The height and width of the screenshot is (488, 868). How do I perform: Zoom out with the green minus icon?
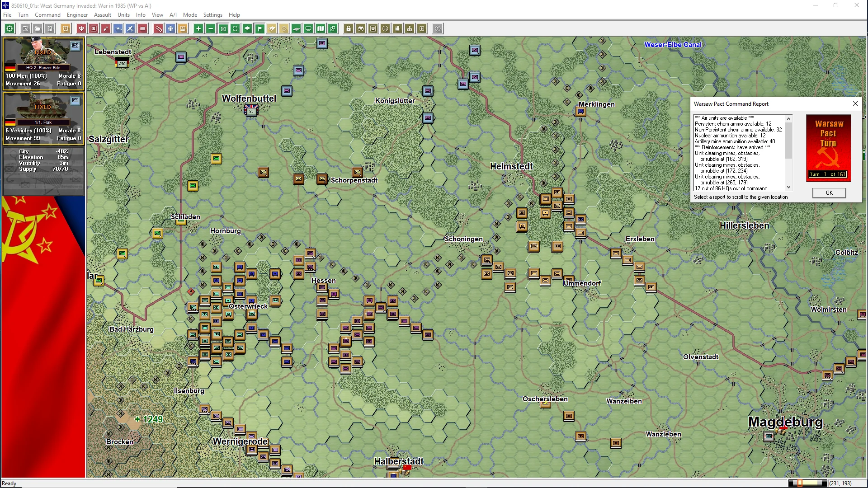(211, 28)
